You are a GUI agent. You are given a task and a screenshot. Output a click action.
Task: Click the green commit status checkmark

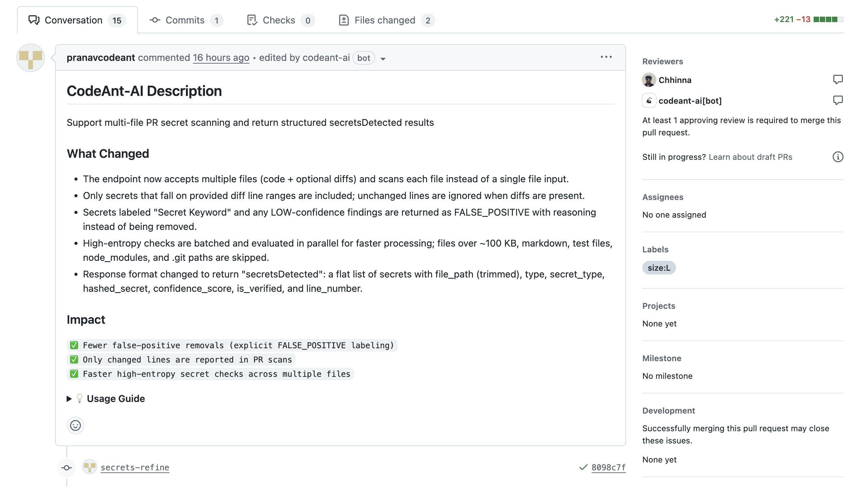point(583,467)
